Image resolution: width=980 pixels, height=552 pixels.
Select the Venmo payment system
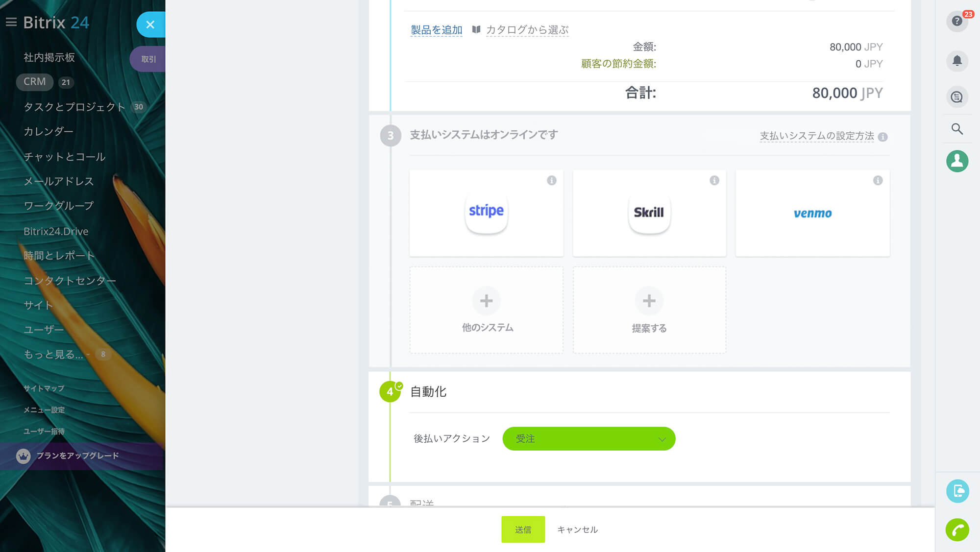click(812, 213)
